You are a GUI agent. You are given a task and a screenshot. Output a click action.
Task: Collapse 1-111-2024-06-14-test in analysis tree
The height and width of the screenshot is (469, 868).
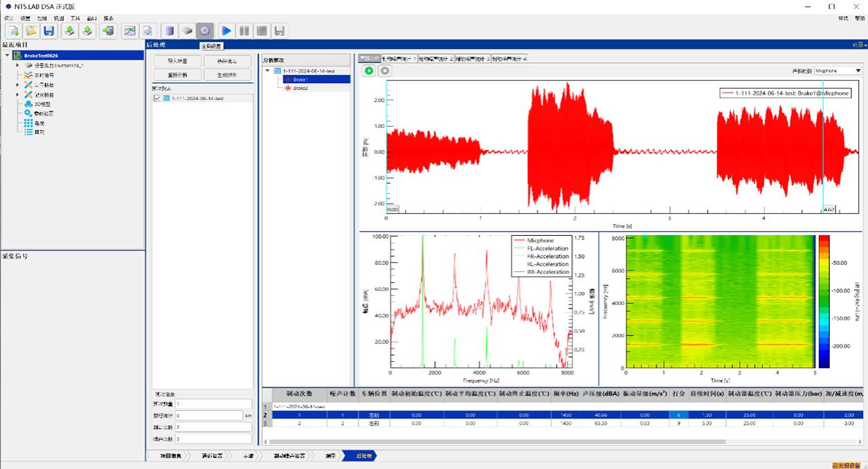[268, 71]
